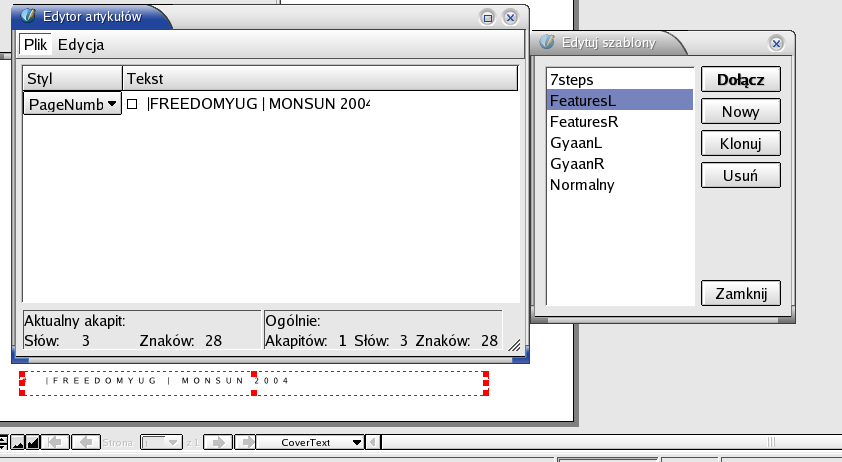Click the Zamknij button

740,294
